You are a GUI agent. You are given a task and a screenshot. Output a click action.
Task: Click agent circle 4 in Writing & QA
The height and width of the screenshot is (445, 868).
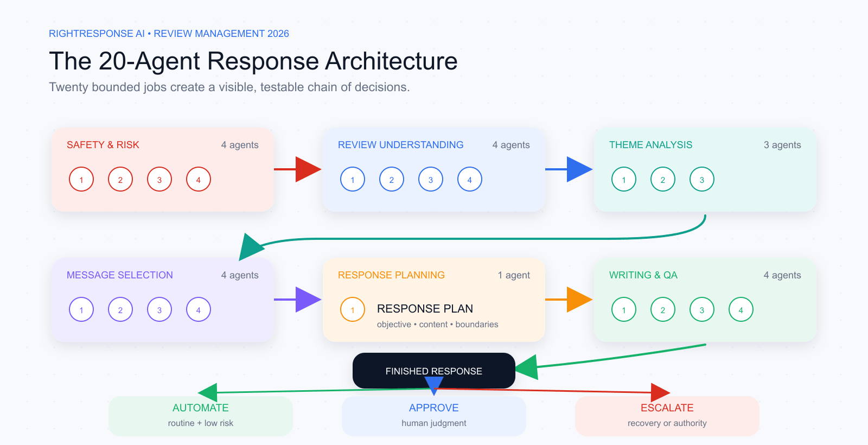click(x=741, y=310)
